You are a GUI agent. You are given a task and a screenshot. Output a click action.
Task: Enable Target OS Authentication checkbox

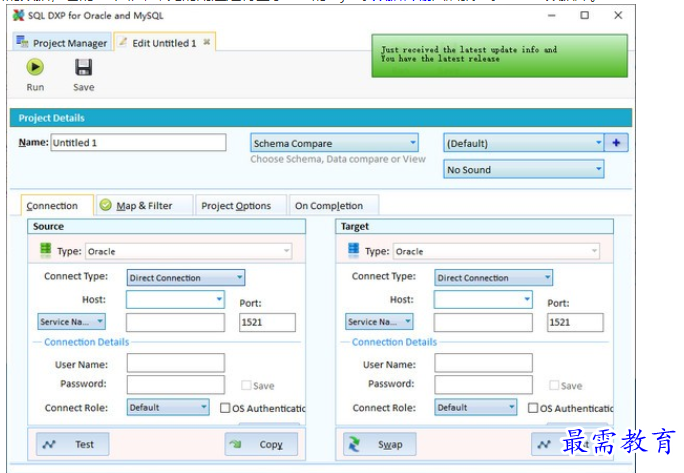(x=533, y=408)
